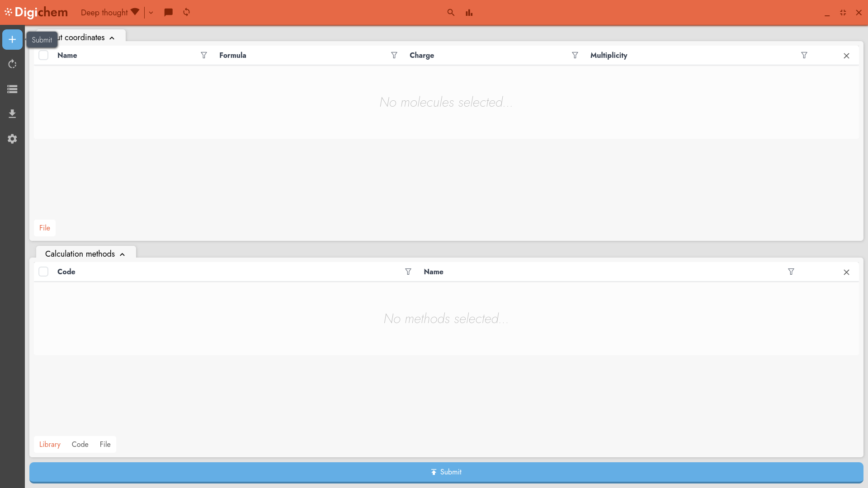
Task: Open the server list sidebar icon
Action: coord(12,89)
